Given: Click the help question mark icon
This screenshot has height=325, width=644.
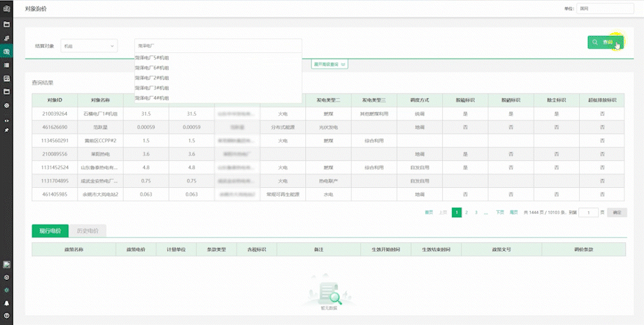Looking at the screenshot, I should [x=6, y=315].
